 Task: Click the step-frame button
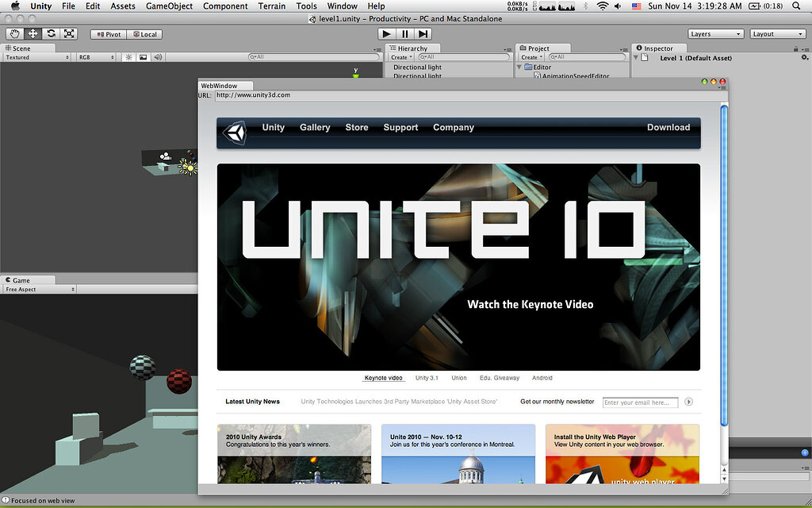click(x=425, y=33)
